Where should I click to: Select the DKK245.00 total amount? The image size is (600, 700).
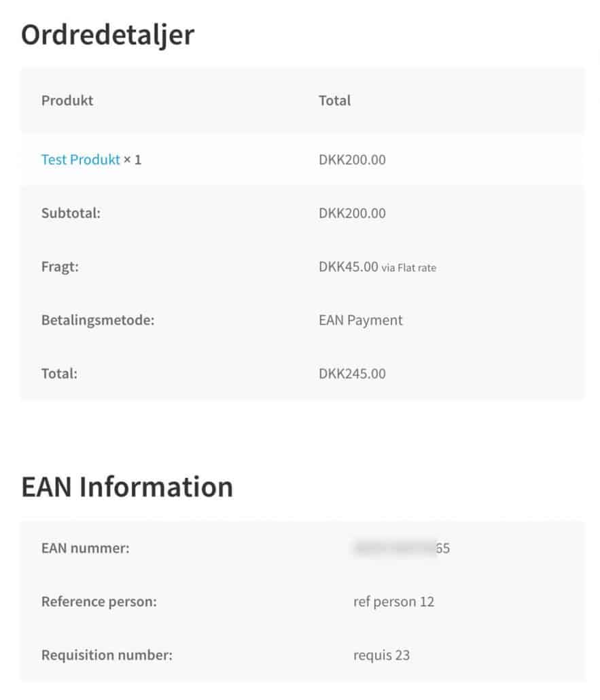[352, 374]
